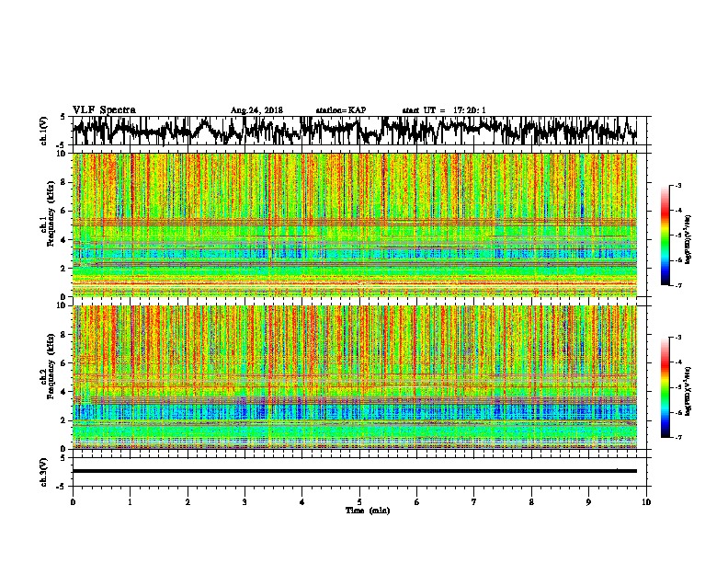Click tick label 10 on Time axis
This screenshot has width=728, height=563.
(x=646, y=502)
